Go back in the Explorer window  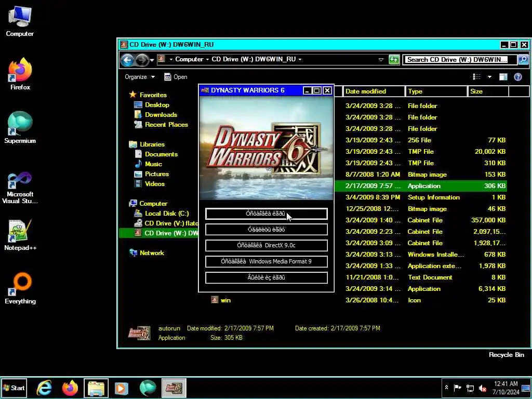[x=127, y=60]
